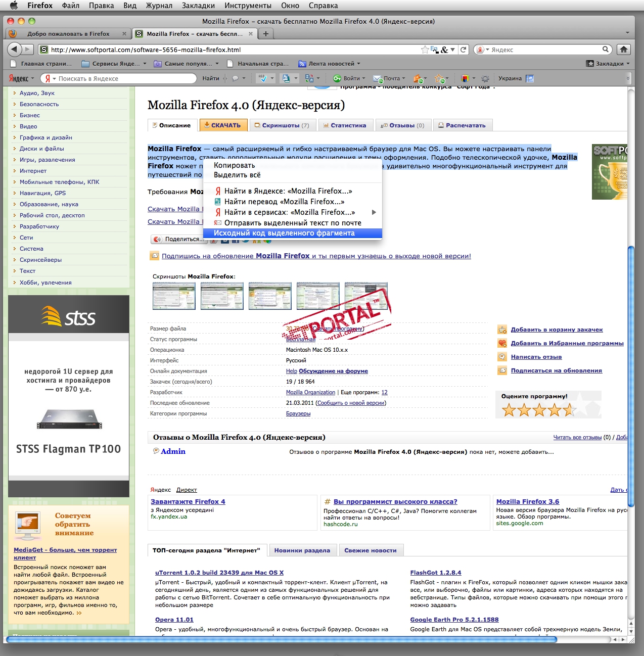Open the Скриншоты (7) tab

click(282, 125)
